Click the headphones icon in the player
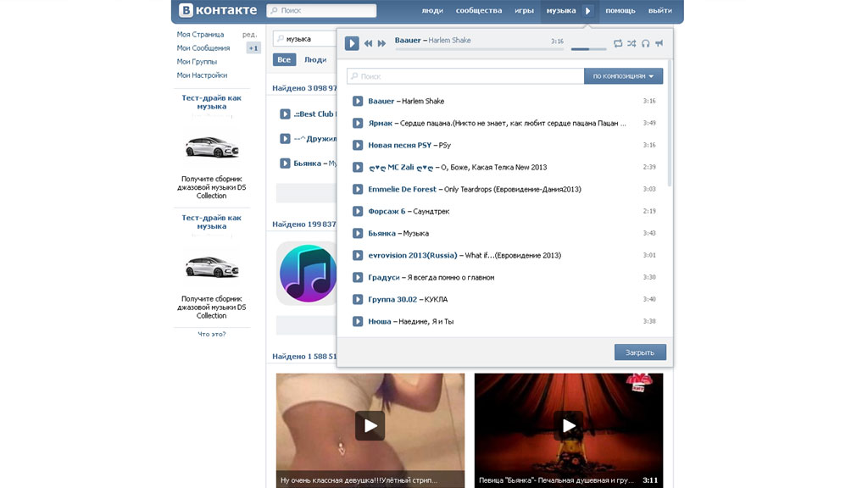 coord(645,43)
